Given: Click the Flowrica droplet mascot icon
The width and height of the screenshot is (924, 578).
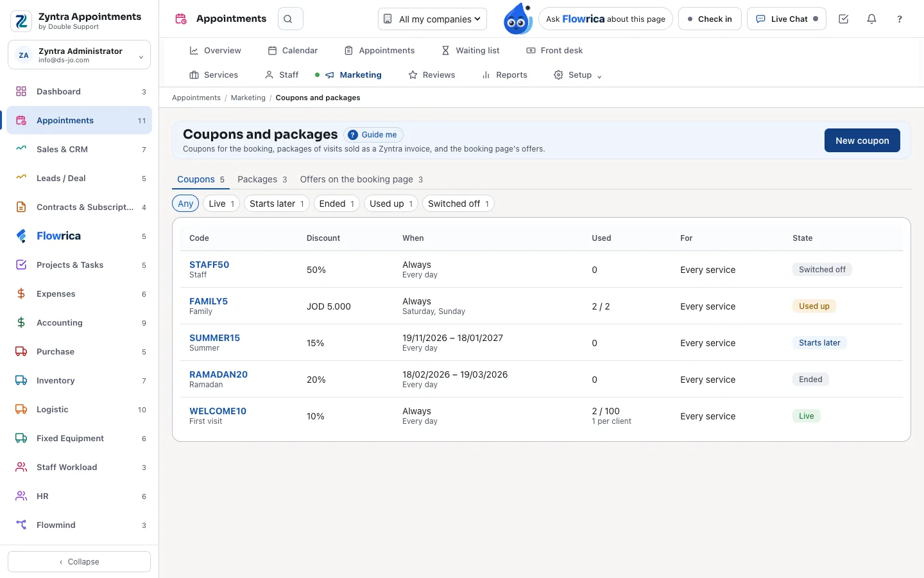Looking at the screenshot, I should pos(517,19).
